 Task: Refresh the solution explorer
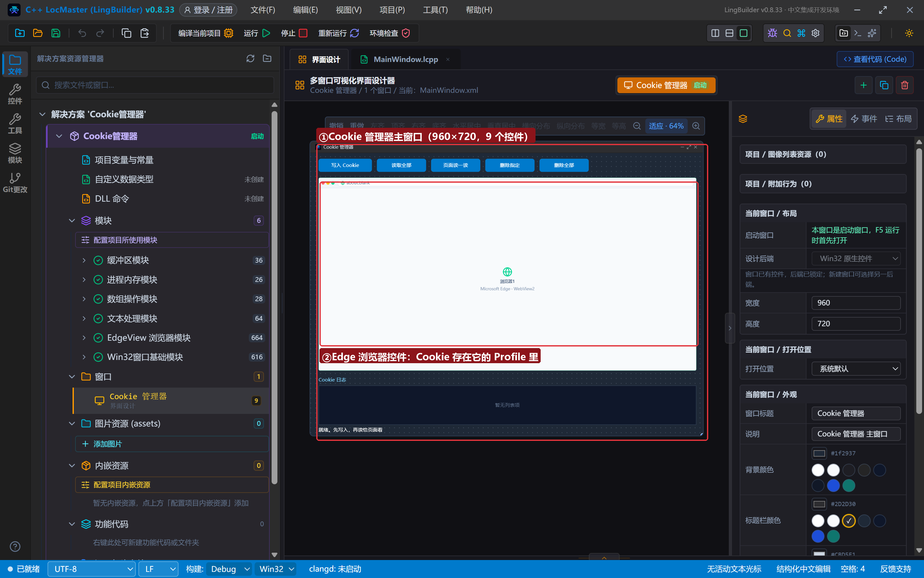(250, 58)
